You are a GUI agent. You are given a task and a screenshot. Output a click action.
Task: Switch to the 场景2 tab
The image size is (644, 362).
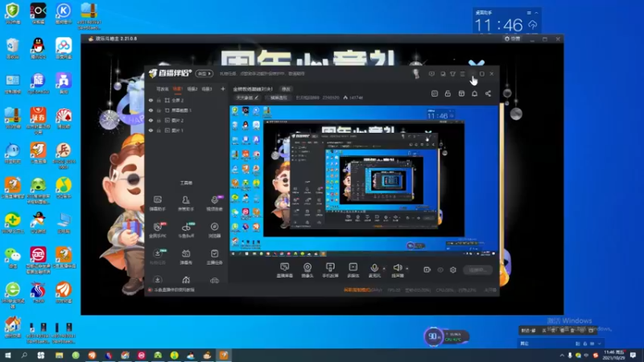click(x=192, y=89)
